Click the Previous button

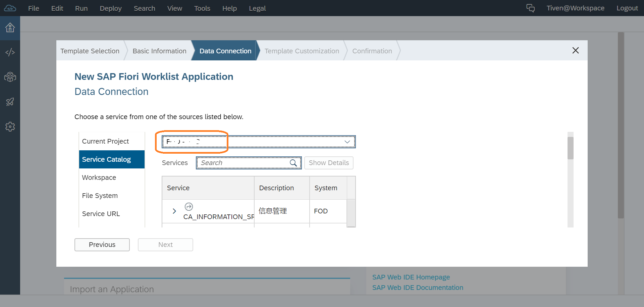coord(102,245)
